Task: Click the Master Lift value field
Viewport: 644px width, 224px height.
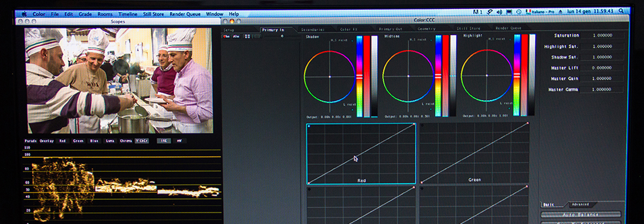Action: (602, 68)
